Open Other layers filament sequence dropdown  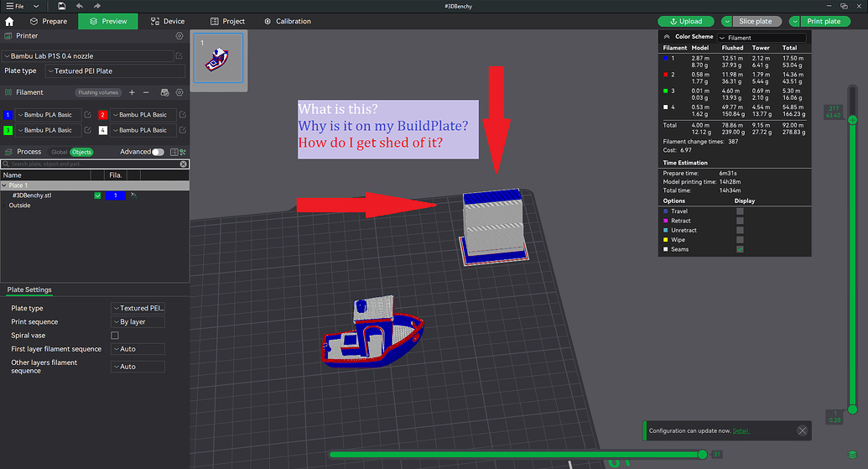click(138, 367)
